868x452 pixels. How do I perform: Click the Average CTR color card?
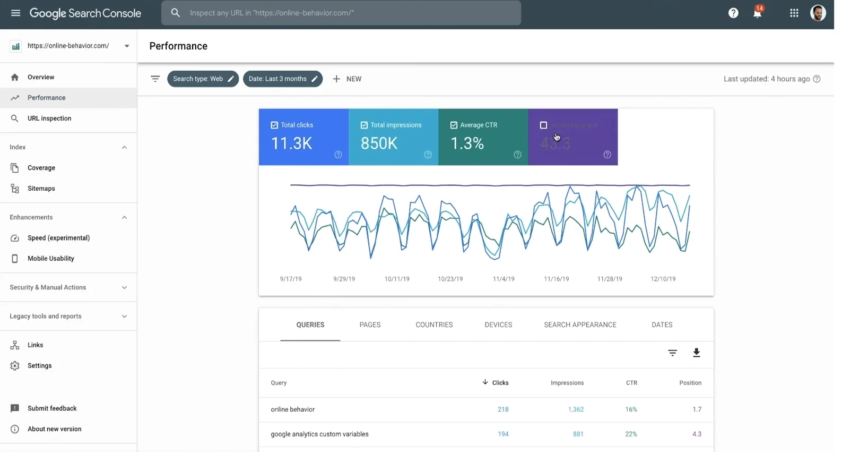483,137
